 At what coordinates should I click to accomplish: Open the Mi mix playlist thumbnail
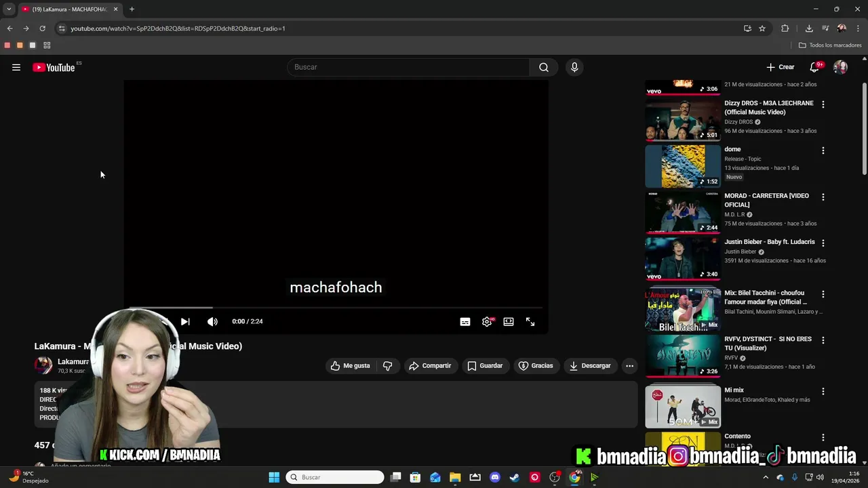tap(683, 407)
